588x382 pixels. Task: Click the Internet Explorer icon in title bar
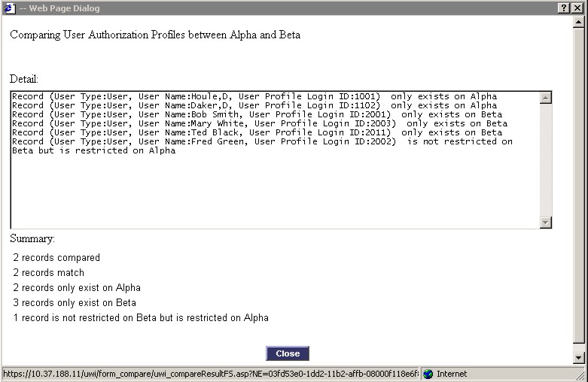coord(9,8)
